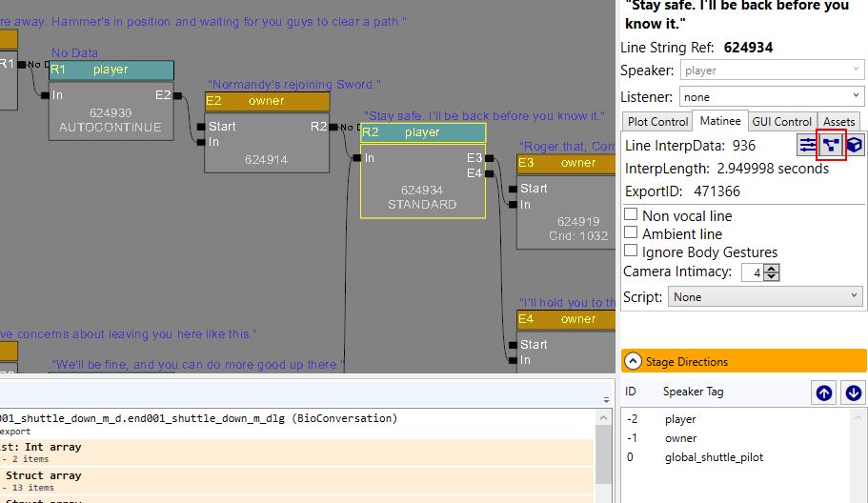The height and width of the screenshot is (503, 868).
Task: Click the Stage Directions list scrollbar
Action: (858, 456)
